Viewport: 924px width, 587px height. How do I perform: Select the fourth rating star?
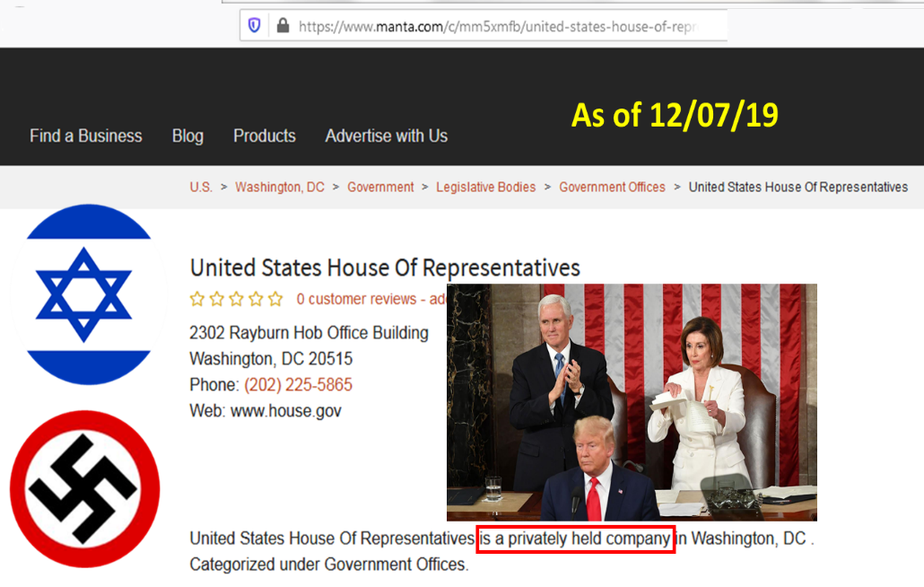256,299
